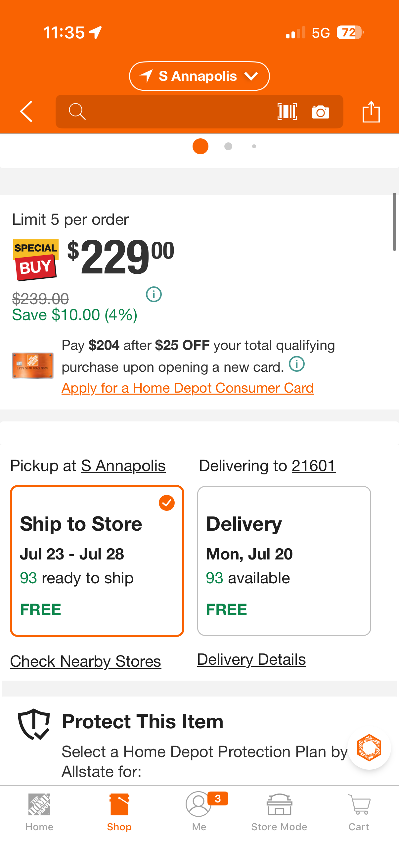Change delivery ZIP code 21601
Image resolution: width=399 pixels, height=868 pixels.
(x=314, y=466)
